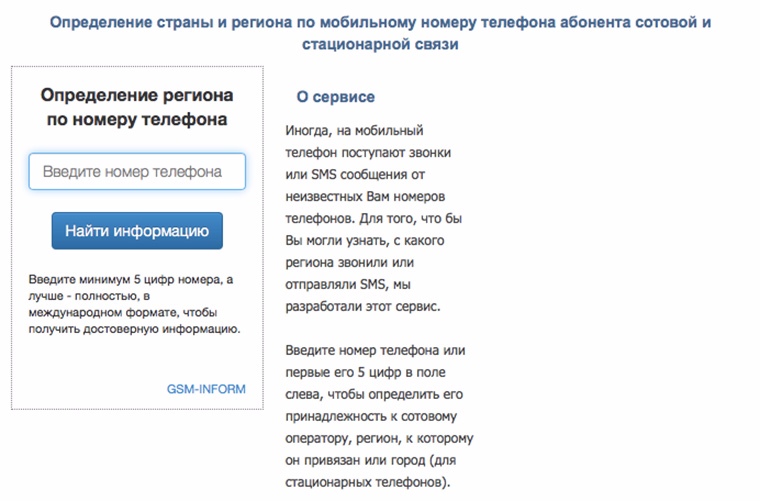Click the text line 'Вы могли узнать, с какого'
Viewport: 760px width, 501px height.
click(x=364, y=240)
